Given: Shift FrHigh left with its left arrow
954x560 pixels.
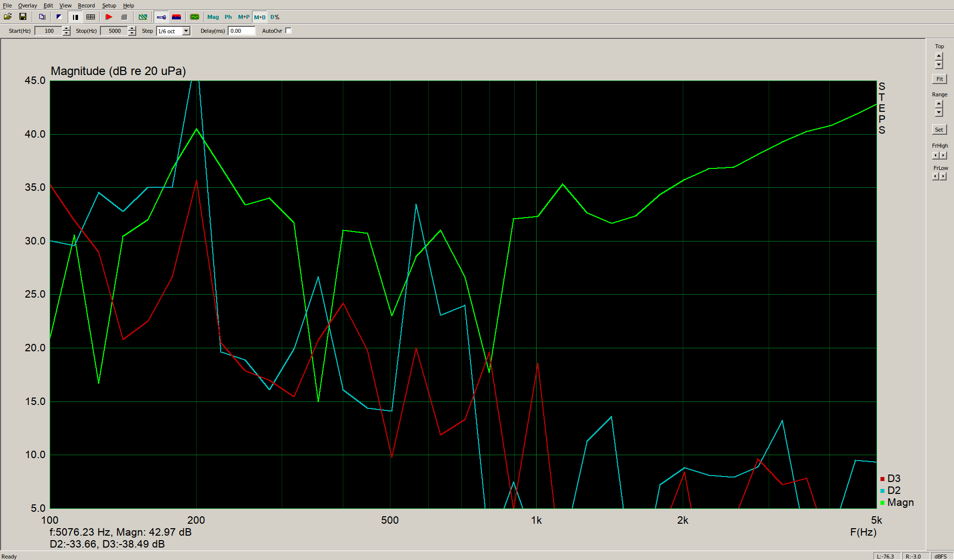Looking at the screenshot, I should pyautogui.click(x=936, y=156).
